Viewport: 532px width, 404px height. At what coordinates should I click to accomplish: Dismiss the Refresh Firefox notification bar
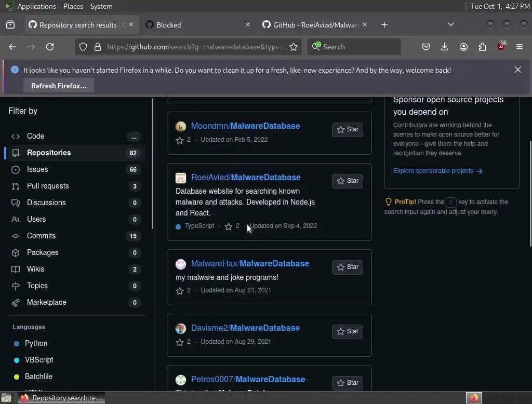pyautogui.click(x=518, y=70)
